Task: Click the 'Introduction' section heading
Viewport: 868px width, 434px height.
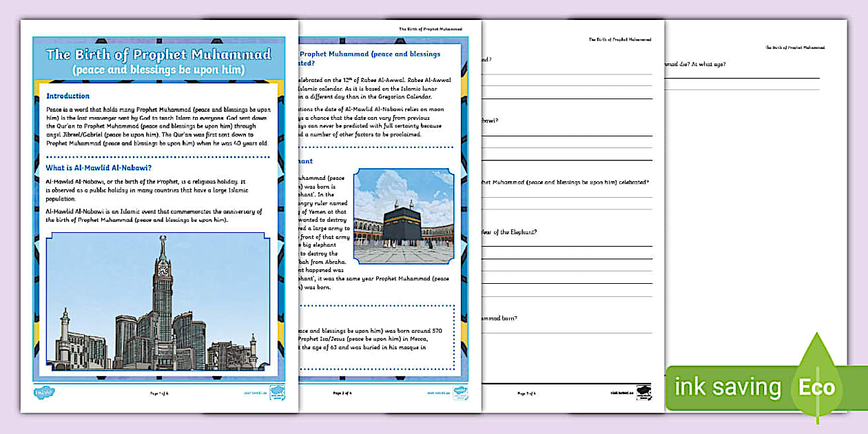Action: point(68,96)
